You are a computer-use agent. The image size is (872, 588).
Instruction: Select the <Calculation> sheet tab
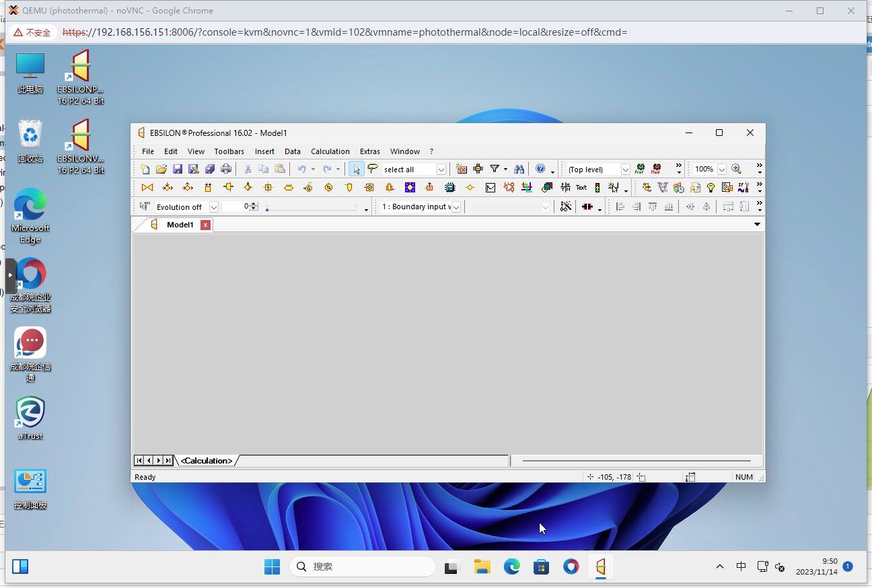coord(207,461)
